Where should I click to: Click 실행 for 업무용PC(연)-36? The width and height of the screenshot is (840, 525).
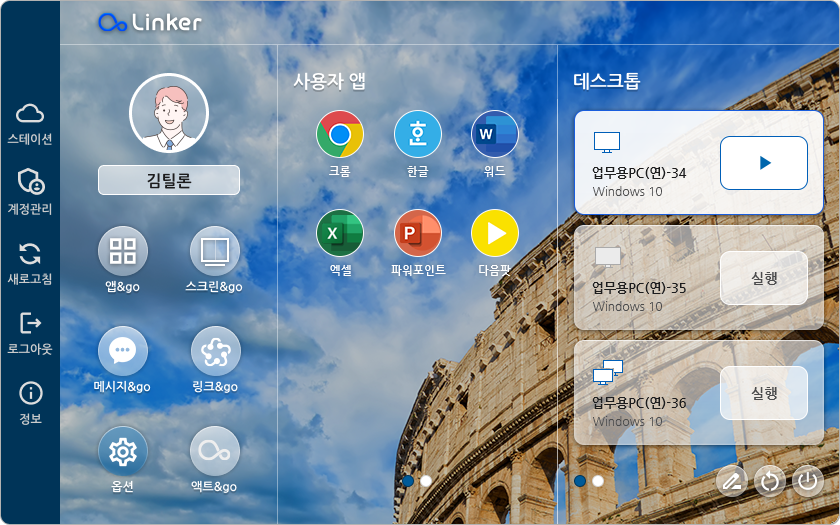(x=764, y=393)
